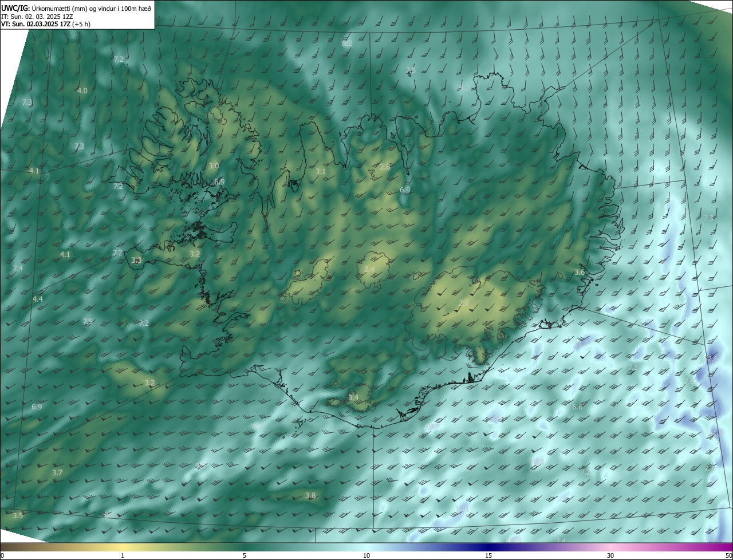Click the 3.6 value on east coast
This screenshot has width=733, height=560.
(580, 273)
